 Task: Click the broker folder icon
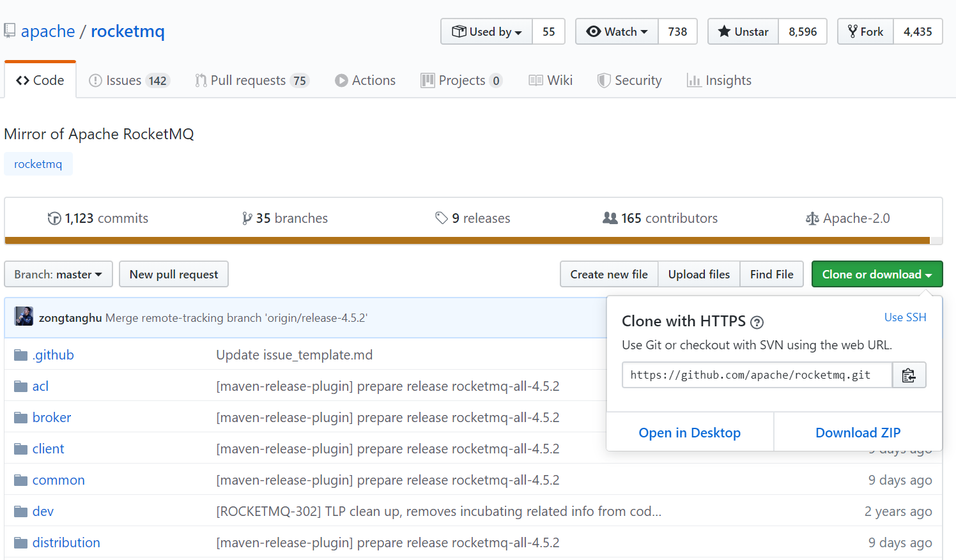(x=21, y=418)
